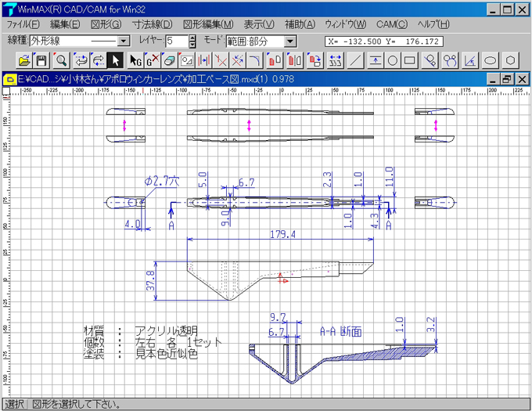Click the two circles tangent arc icon
This screenshot has width=532, height=411.
pyautogui.click(x=450, y=60)
